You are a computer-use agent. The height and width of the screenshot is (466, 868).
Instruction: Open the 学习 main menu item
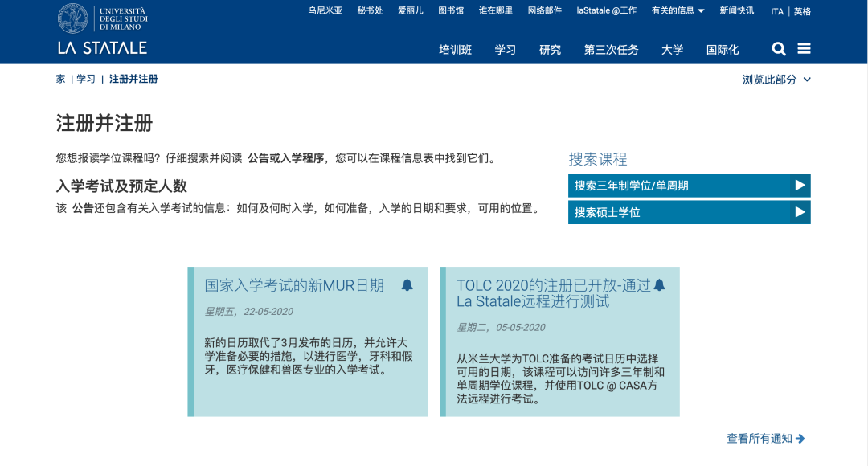pos(505,50)
